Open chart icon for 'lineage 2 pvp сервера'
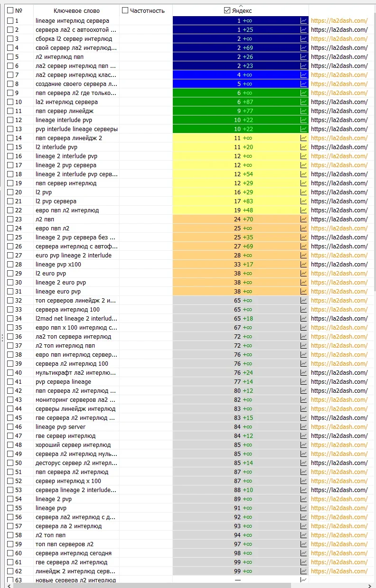376x588 pixels. (304, 165)
